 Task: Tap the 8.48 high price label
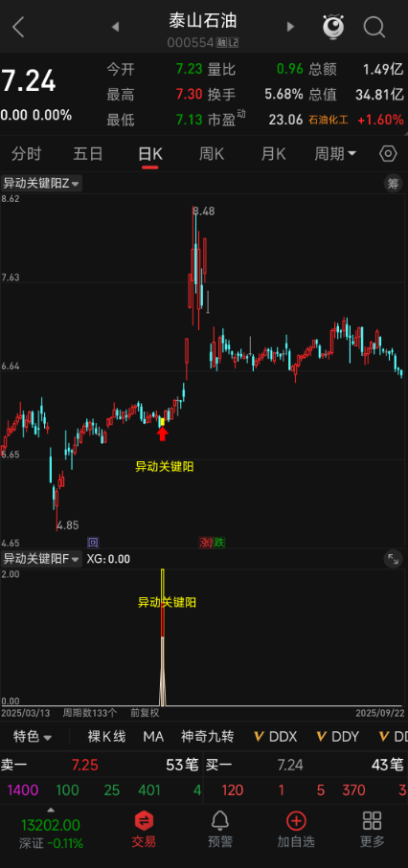(204, 211)
